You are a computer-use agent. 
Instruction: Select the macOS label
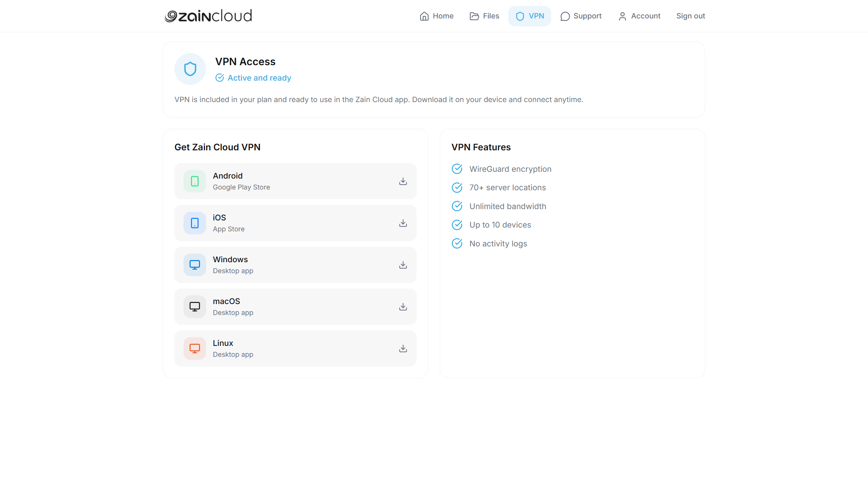226,301
